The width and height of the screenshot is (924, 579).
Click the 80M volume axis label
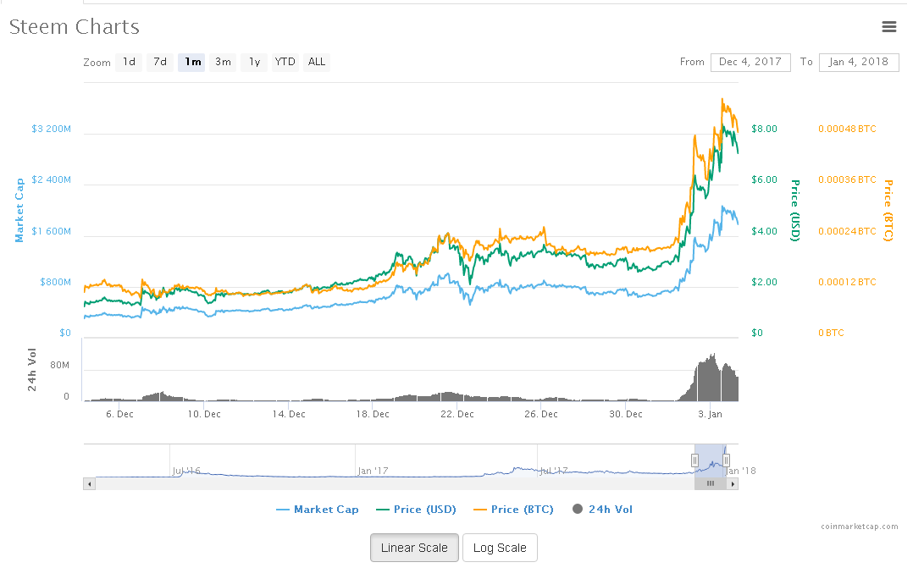point(59,365)
